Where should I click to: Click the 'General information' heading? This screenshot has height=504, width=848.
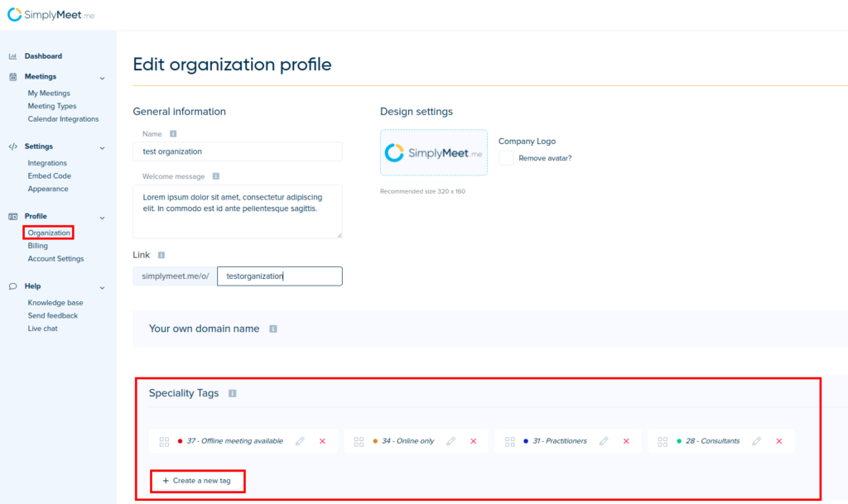(x=180, y=112)
